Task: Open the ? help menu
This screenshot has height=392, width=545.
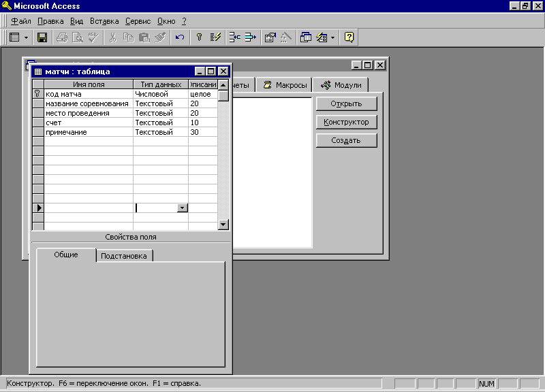Action: click(184, 21)
